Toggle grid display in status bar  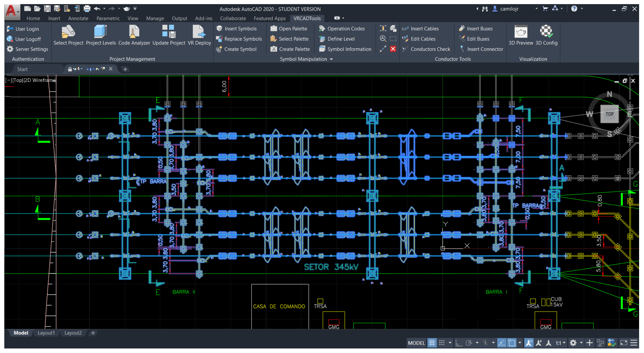[432, 343]
